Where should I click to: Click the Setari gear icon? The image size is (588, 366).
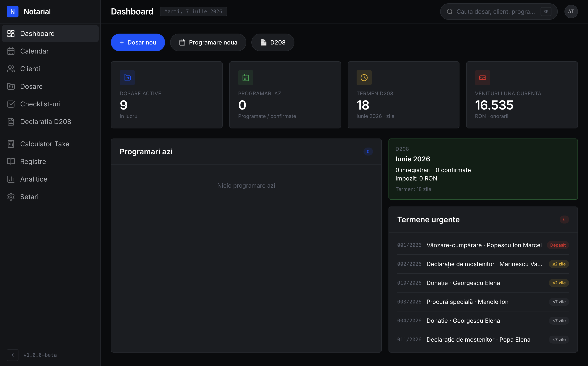(11, 197)
